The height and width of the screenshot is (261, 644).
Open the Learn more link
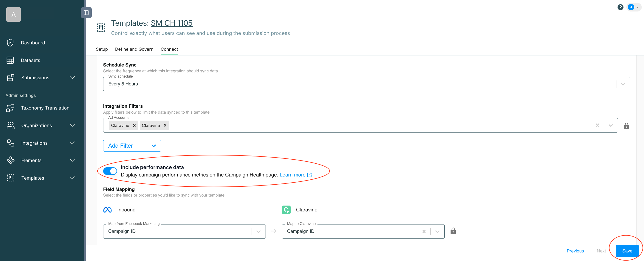(x=292, y=175)
